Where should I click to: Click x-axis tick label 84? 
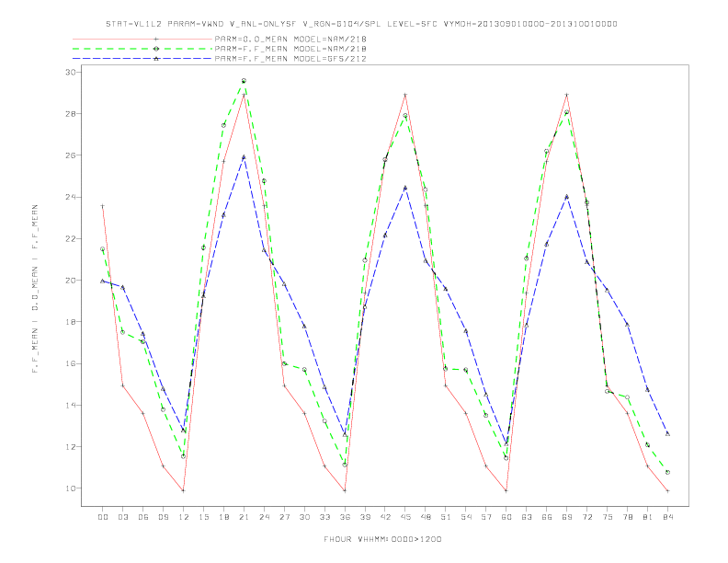[667, 517]
